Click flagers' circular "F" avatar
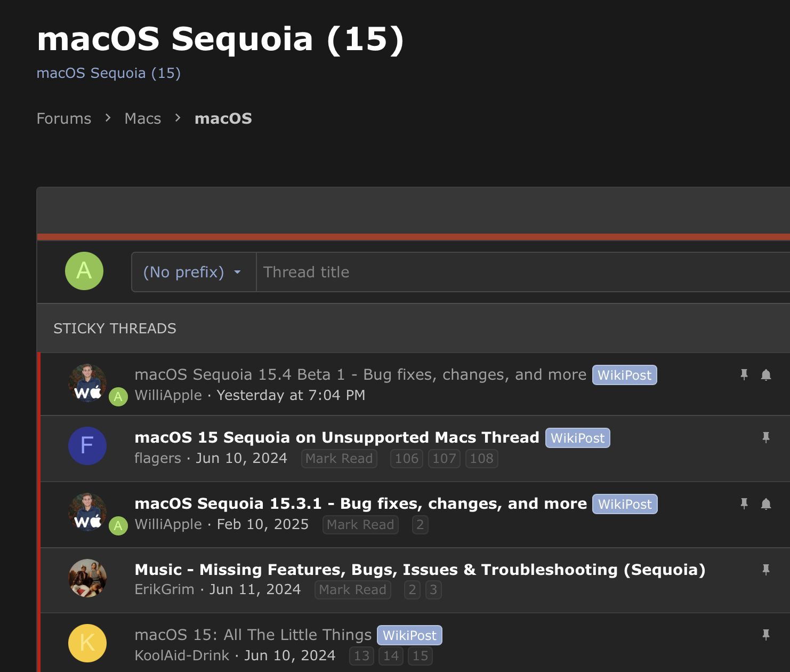This screenshot has height=672, width=790. click(87, 446)
